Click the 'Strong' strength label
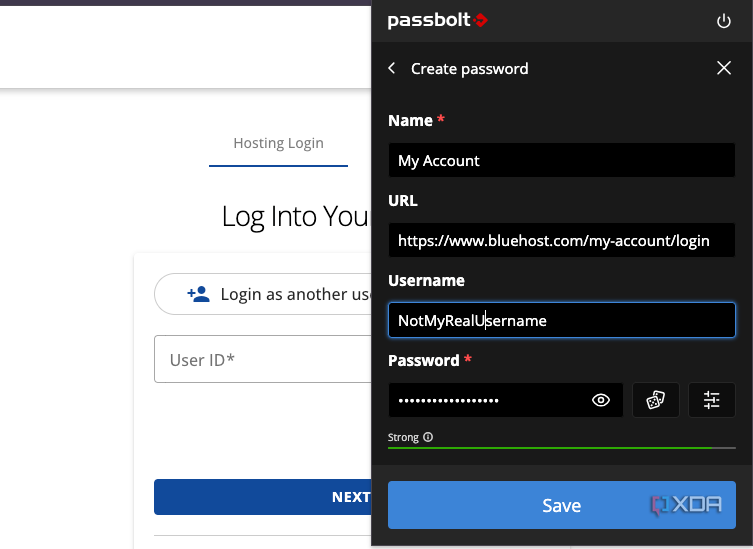This screenshot has height=549, width=753. coord(403,437)
